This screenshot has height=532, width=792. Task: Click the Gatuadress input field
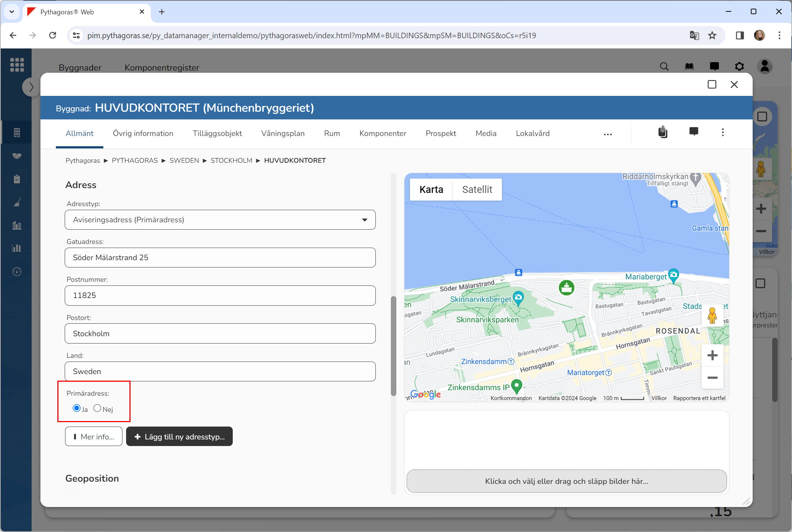(220, 258)
